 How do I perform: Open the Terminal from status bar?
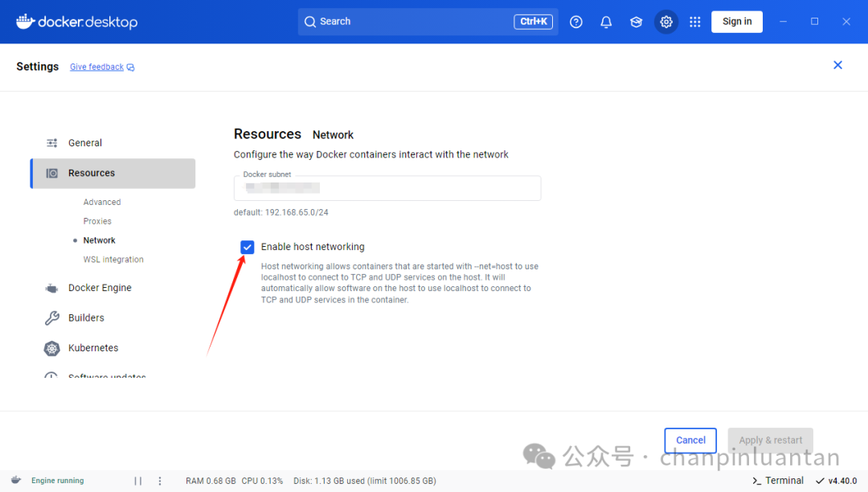778,481
